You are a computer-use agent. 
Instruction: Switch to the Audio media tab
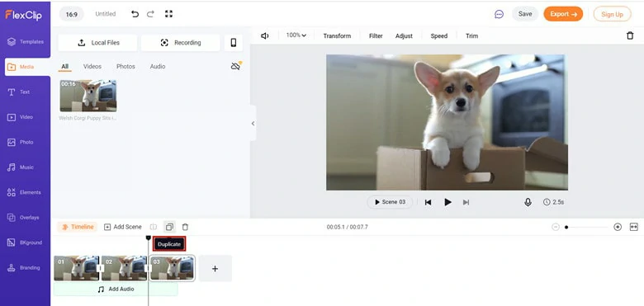[158, 67]
